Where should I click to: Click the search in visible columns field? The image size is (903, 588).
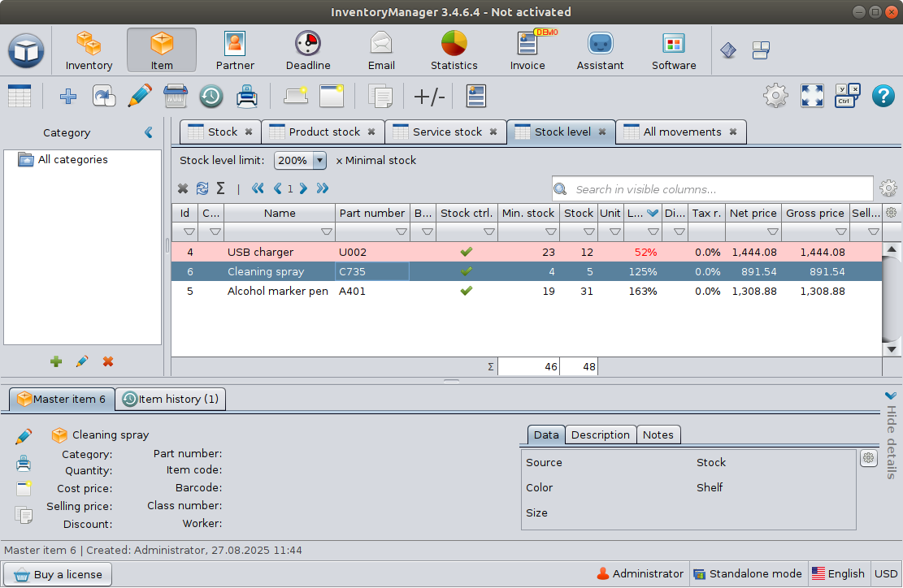coord(712,189)
